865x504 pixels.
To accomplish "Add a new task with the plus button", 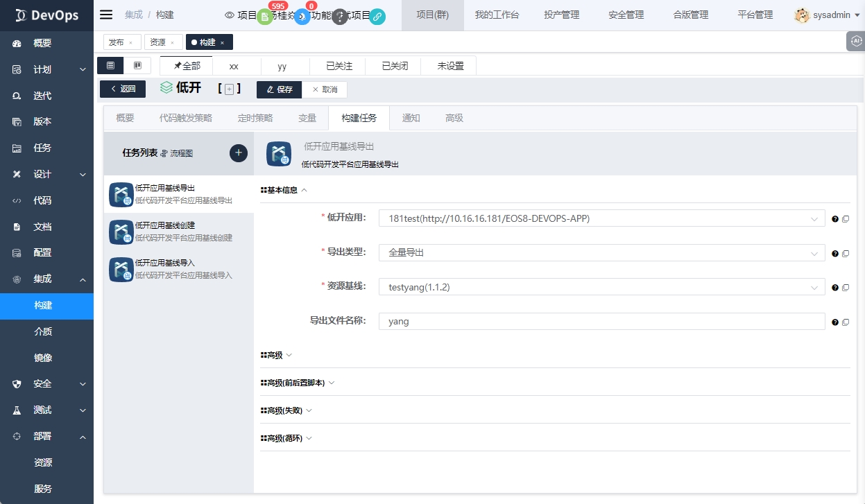I will coord(239,153).
